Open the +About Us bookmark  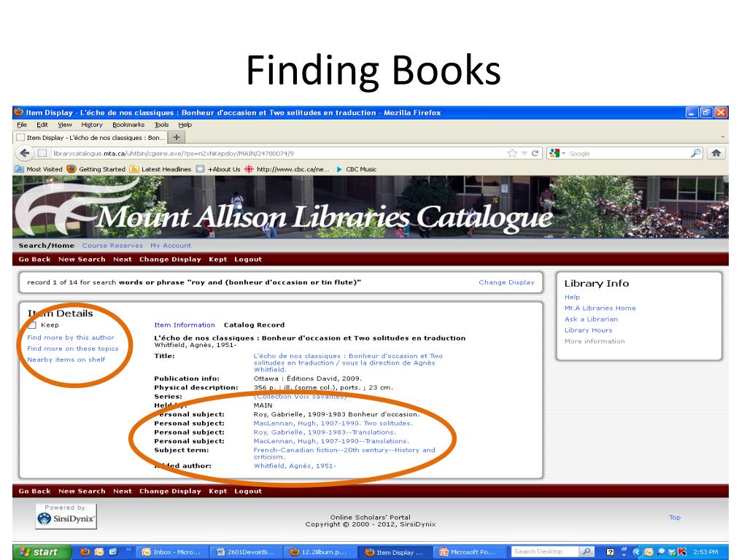tap(218, 169)
